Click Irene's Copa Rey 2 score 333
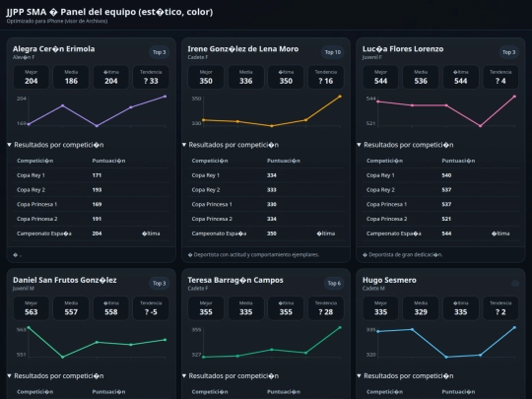The image size is (532, 399). coord(272,190)
